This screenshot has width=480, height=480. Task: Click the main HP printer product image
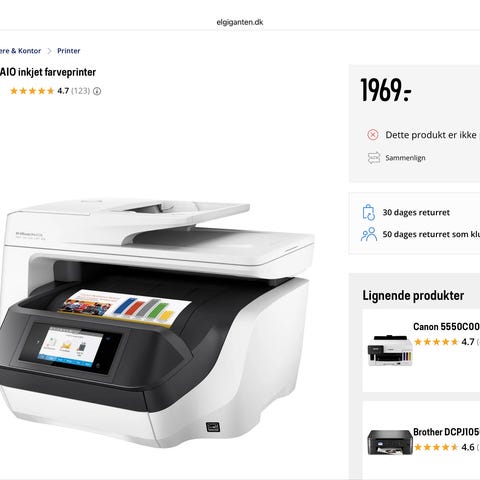(157, 322)
